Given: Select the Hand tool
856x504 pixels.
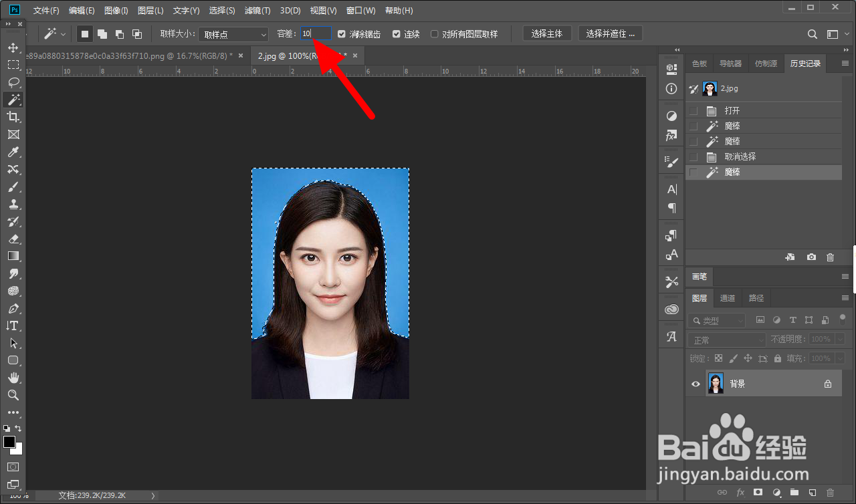Looking at the screenshot, I should [x=13, y=378].
